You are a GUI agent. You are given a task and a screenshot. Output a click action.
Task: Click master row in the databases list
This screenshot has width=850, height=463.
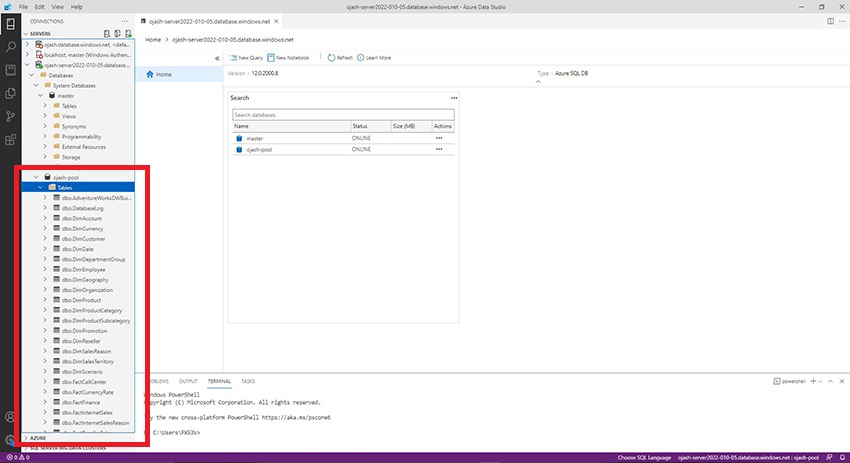pyautogui.click(x=343, y=138)
